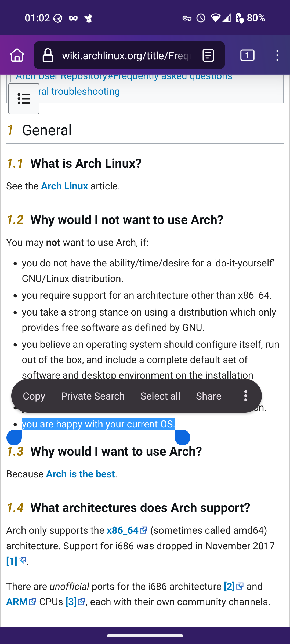The image size is (290, 644).
Task: Tap the URL address bar
Action: (x=126, y=56)
